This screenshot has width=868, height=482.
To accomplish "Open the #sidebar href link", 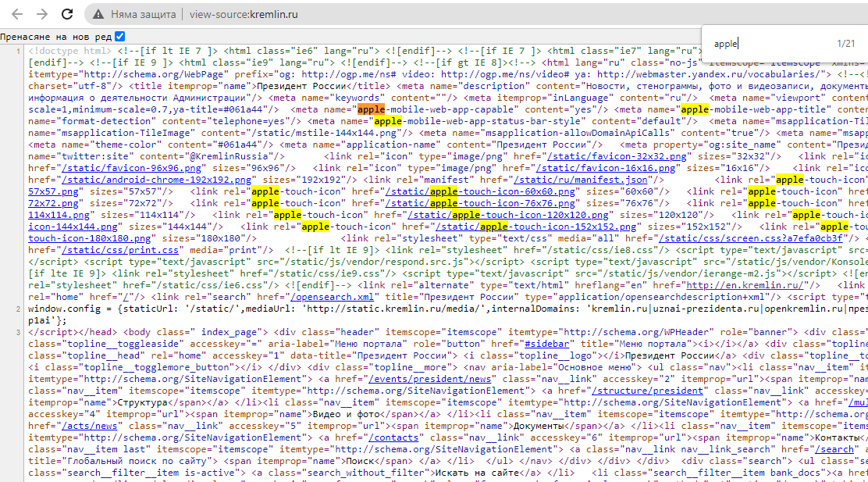I will 546,344.
